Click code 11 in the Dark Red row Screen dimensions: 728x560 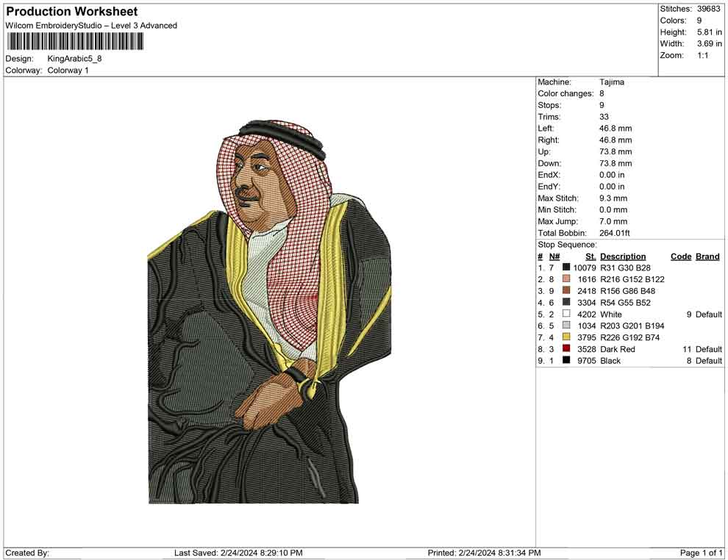pos(687,349)
